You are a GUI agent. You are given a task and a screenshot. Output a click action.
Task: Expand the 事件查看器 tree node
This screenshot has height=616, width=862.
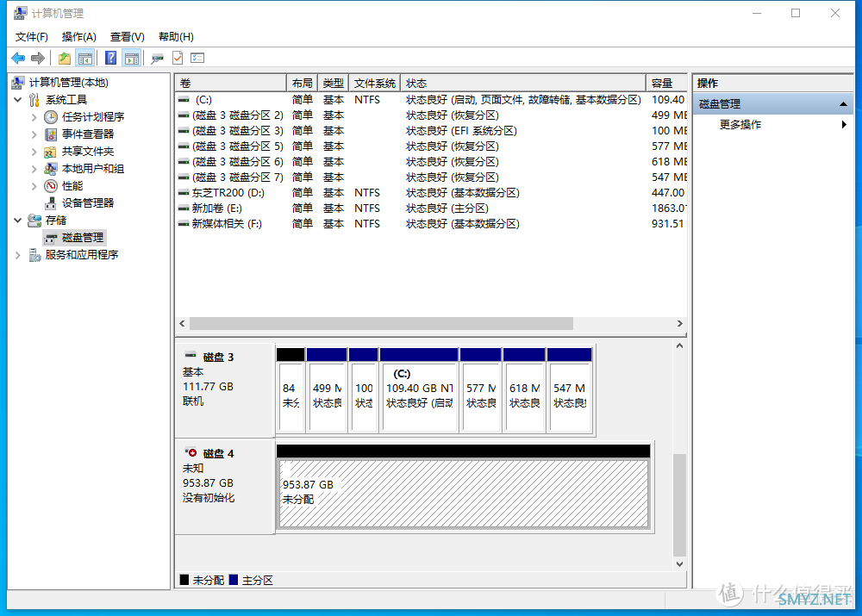[x=34, y=134]
